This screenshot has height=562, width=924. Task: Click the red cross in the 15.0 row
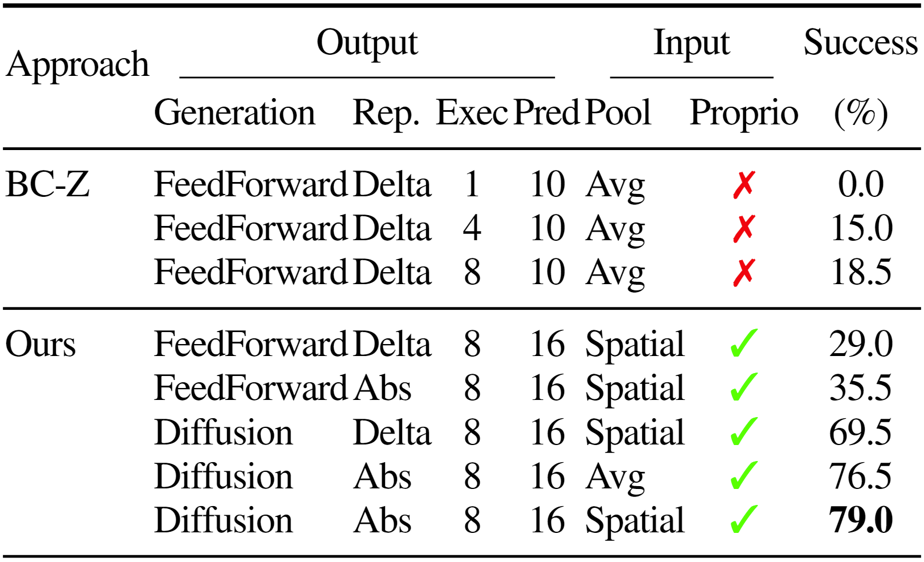coord(744,229)
